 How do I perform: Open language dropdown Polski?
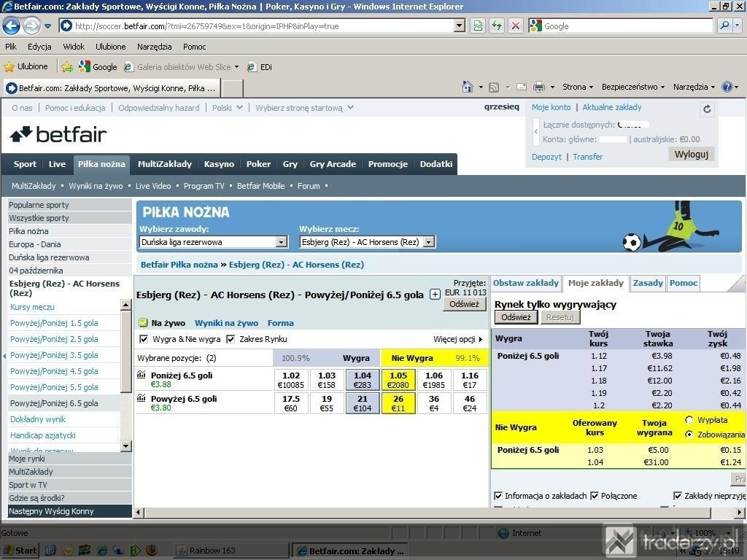click(228, 108)
